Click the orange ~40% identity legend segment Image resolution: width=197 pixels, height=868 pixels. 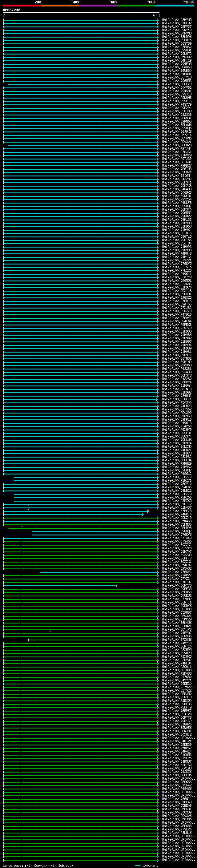(60, 6)
